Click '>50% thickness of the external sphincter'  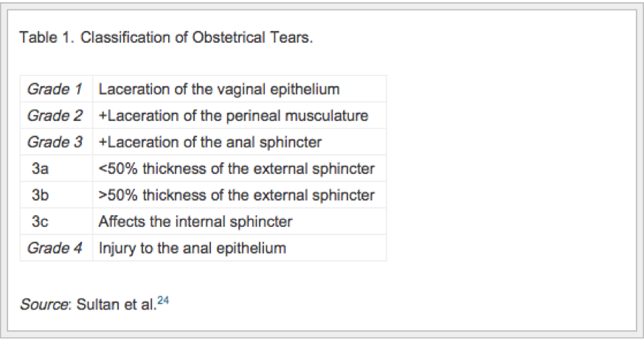point(237,195)
